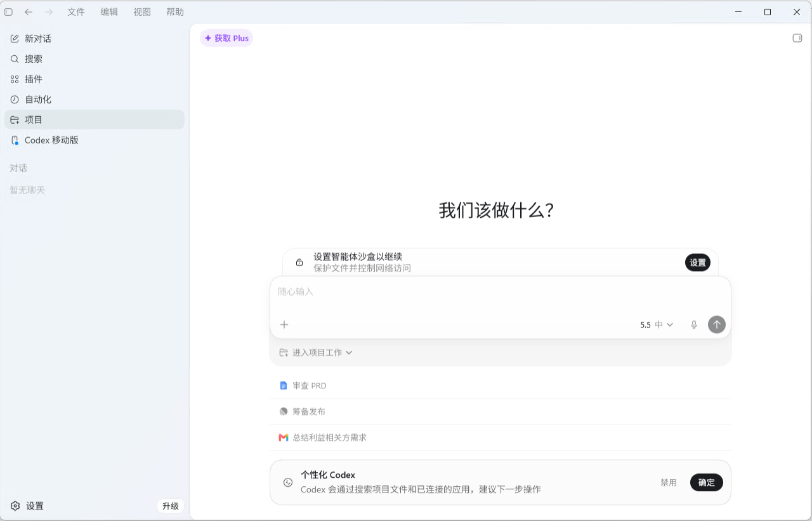Select 项目 in the sidebar
812x521 pixels.
coord(95,120)
